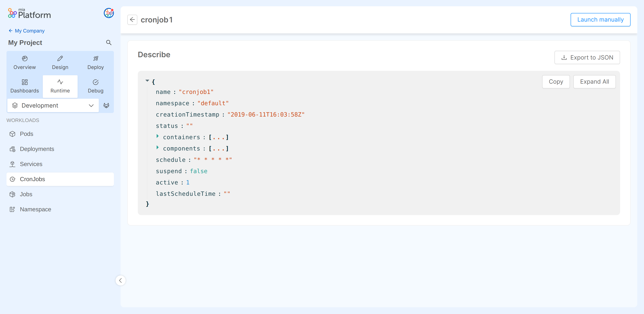The width and height of the screenshot is (644, 314).
Task: Open the Overview section
Action: click(x=25, y=62)
